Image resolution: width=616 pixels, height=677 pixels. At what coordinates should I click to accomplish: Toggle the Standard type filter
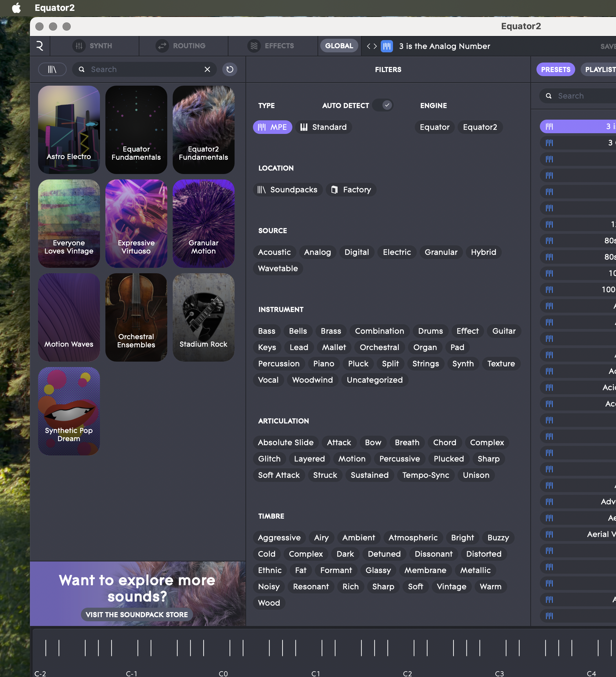324,127
